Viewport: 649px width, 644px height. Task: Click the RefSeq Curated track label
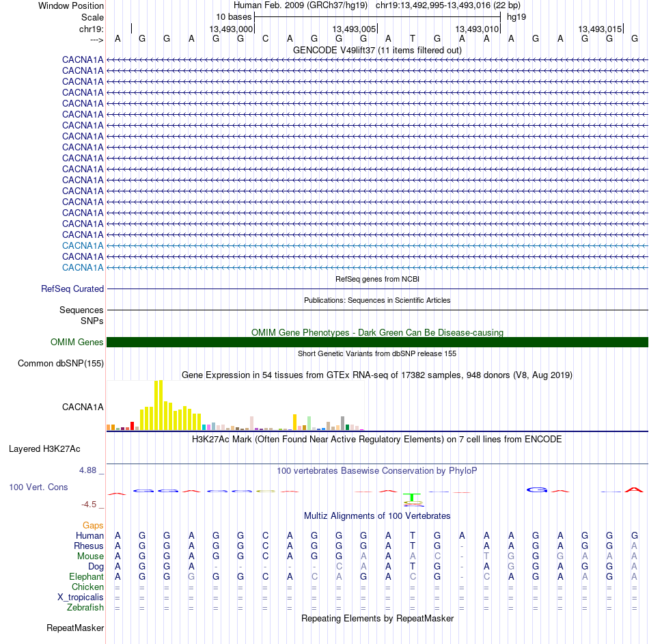coord(72,289)
